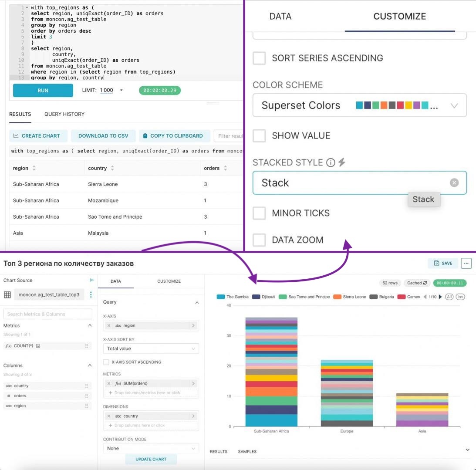476x470 pixels.
Task: Enable the Minor Ticks checkbox
Action: point(259,213)
